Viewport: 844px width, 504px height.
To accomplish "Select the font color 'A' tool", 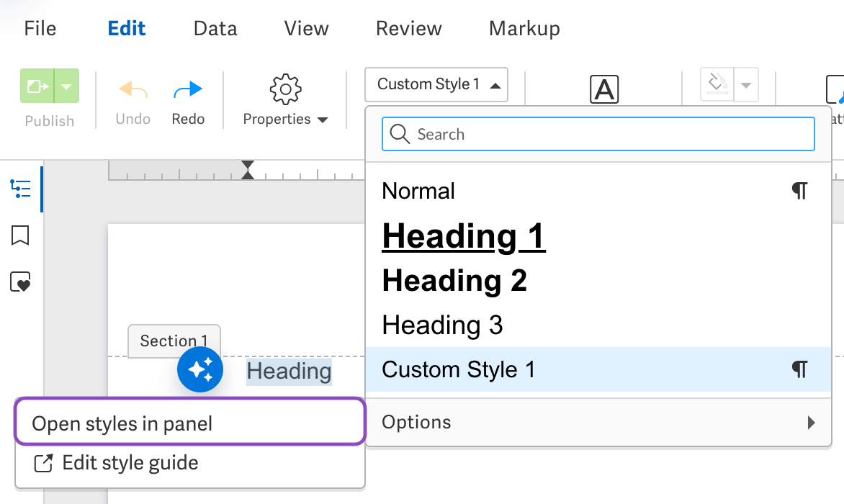I will [603, 89].
